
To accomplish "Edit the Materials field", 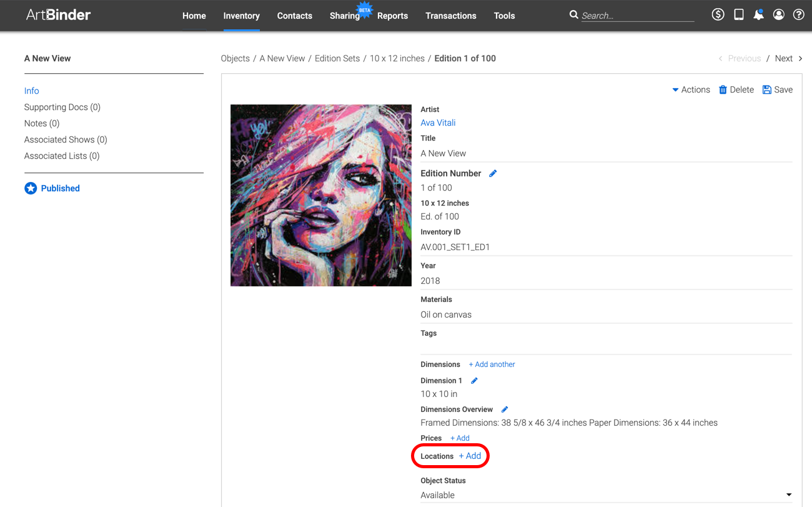I will pyautogui.click(x=607, y=314).
